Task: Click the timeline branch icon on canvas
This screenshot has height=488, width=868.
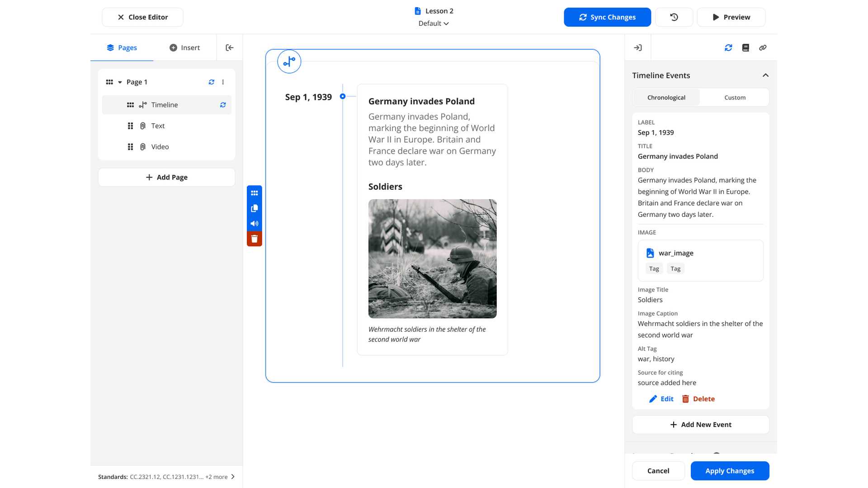Action: (x=289, y=61)
